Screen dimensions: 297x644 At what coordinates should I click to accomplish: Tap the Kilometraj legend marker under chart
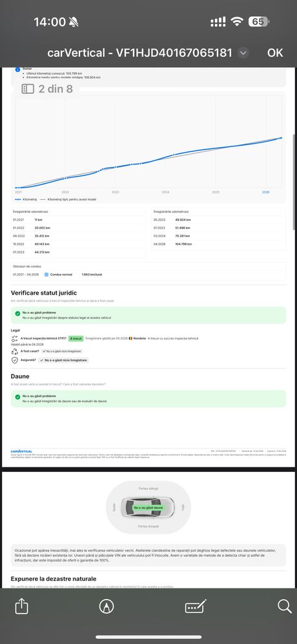[17, 199]
